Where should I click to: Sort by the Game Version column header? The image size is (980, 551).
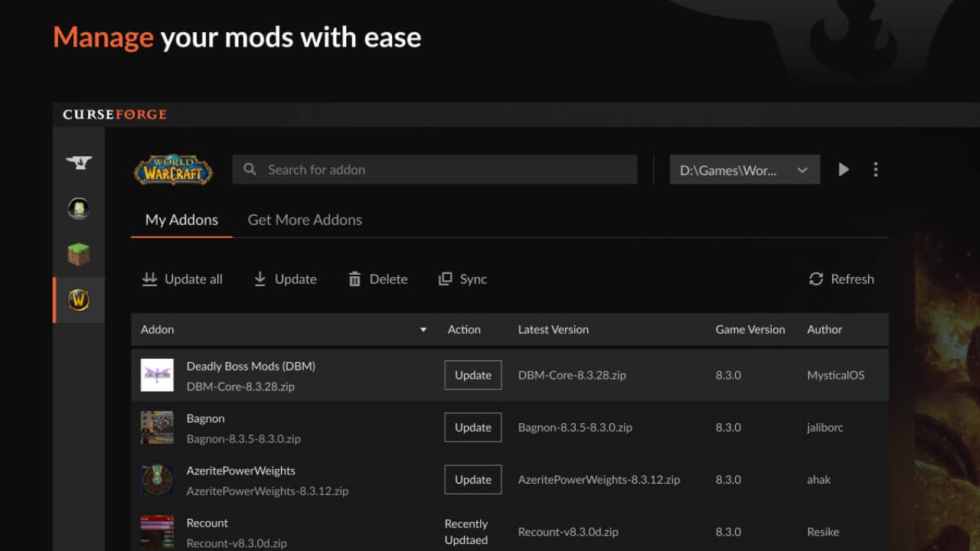click(x=750, y=330)
